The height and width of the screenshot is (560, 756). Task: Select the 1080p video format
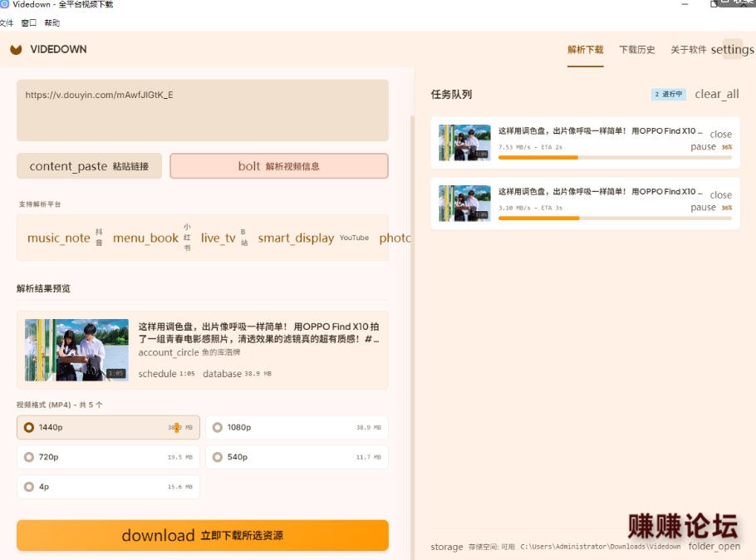[297, 427]
